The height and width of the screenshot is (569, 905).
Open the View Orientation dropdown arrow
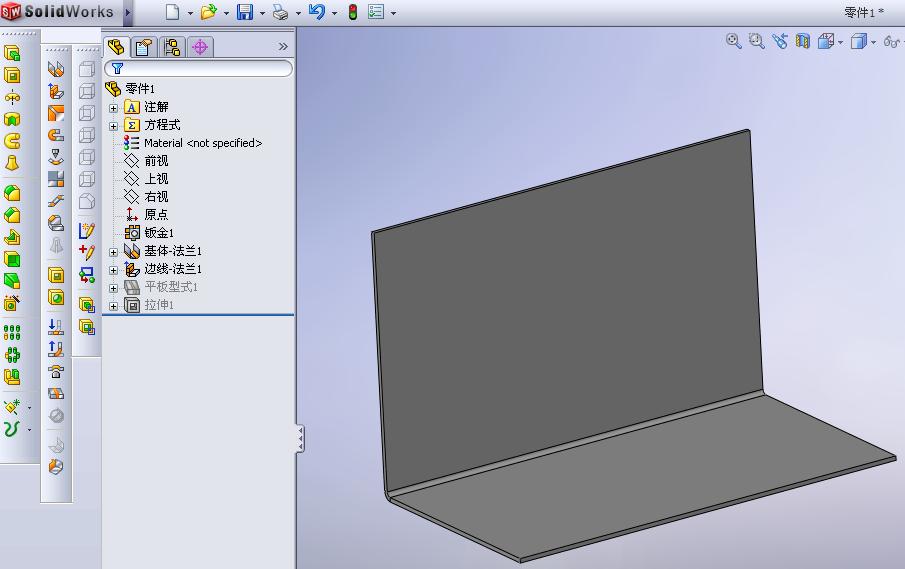840,42
